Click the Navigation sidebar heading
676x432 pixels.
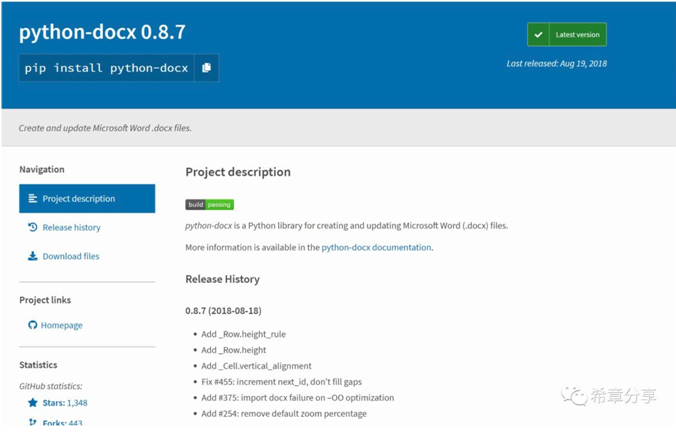[x=42, y=169]
